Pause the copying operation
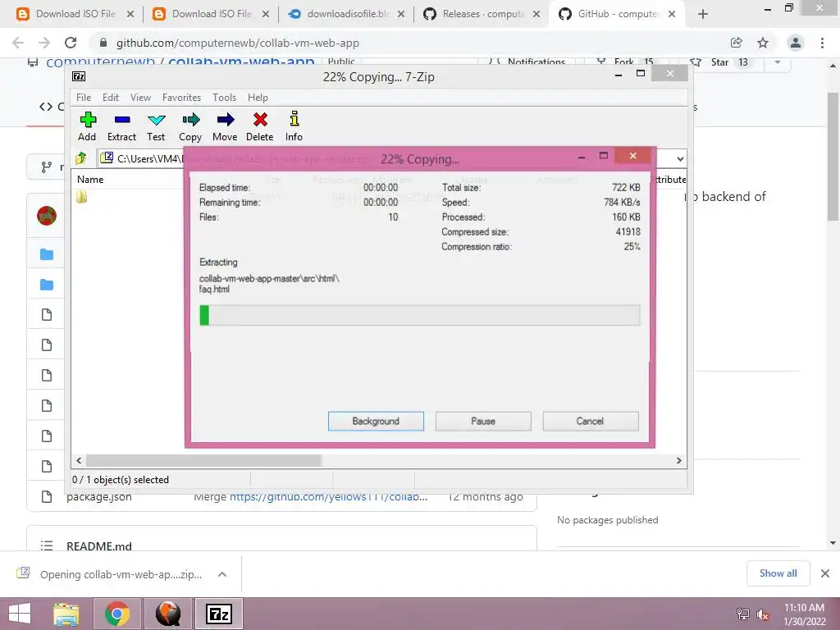 point(483,421)
